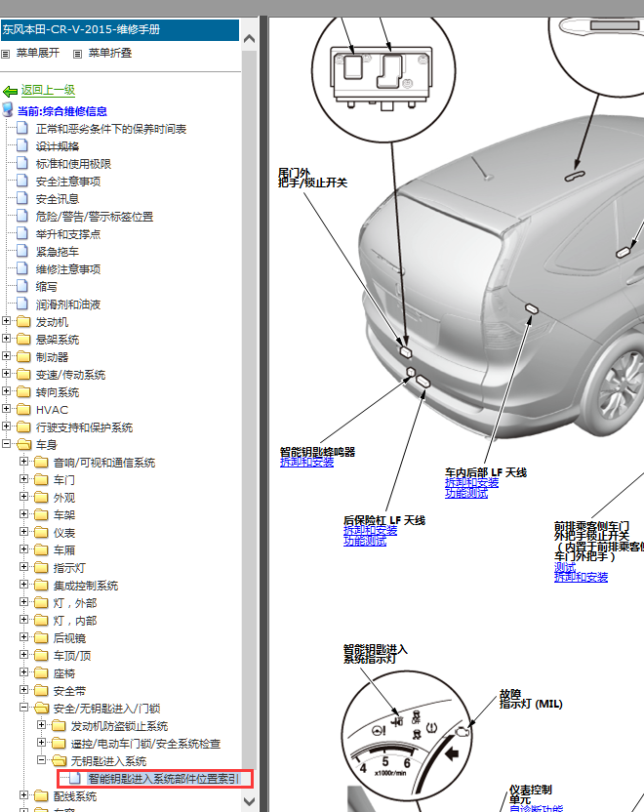Collapse the 车身 tree node
The width and height of the screenshot is (644, 812).
click(x=6, y=444)
